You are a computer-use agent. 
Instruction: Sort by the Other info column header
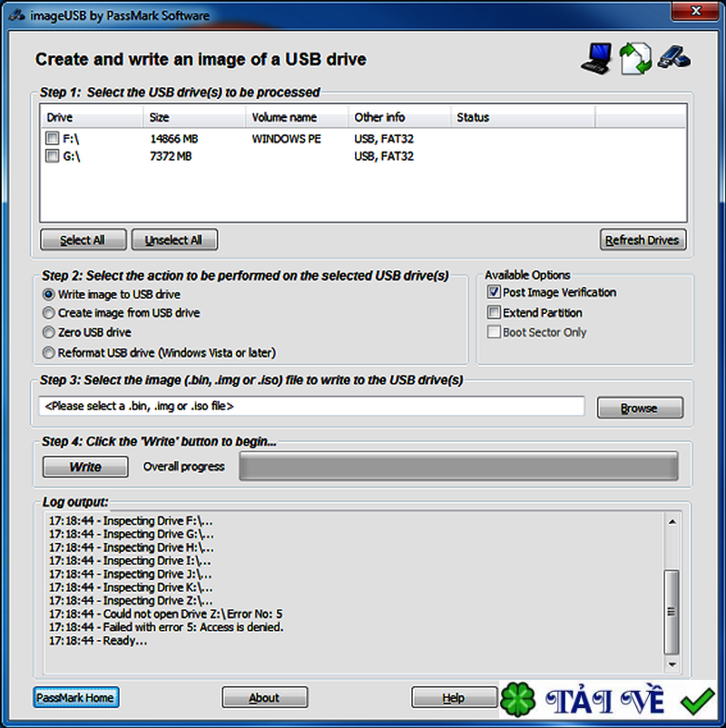pyautogui.click(x=399, y=117)
